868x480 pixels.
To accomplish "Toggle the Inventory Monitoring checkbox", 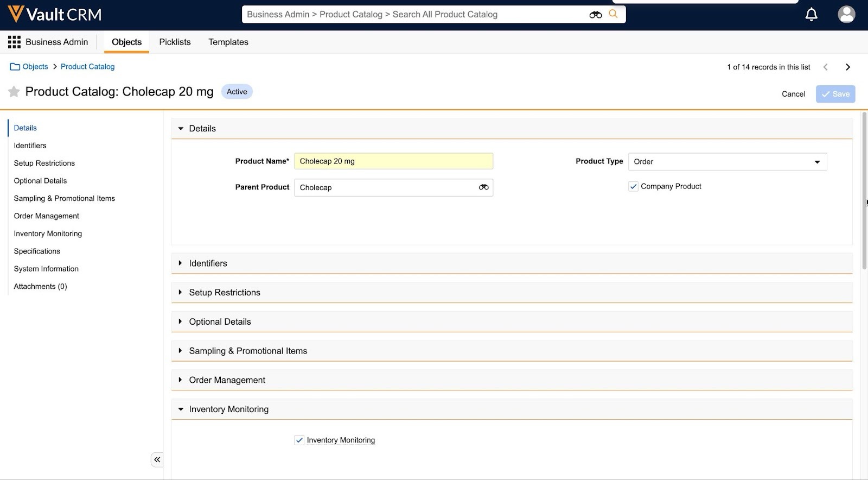I will (x=299, y=440).
